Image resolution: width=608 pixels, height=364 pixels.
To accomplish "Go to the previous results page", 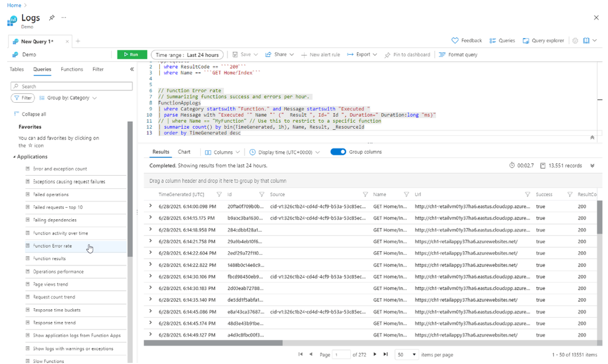I will point(311,354).
